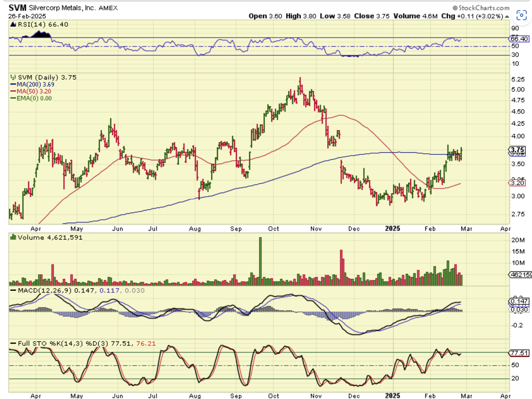Click the tallest green volume spike bar
Viewport: 532px width, 399px height.
coord(260,261)
